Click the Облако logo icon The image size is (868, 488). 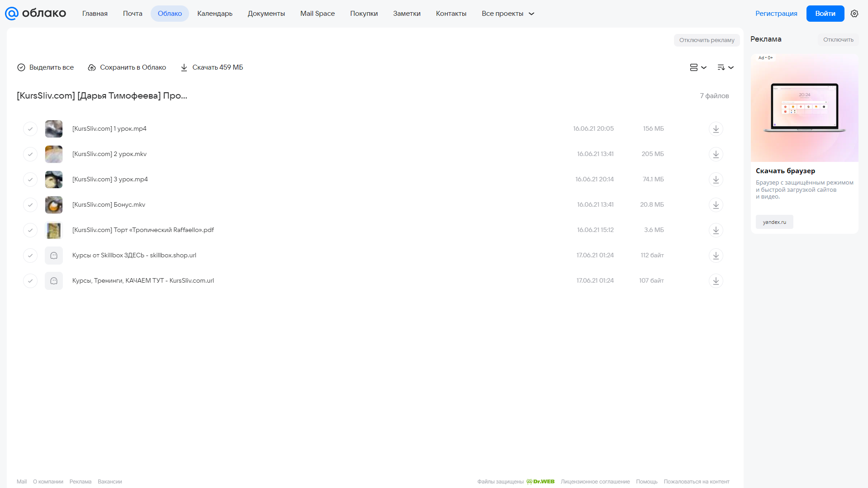point(12,14)
